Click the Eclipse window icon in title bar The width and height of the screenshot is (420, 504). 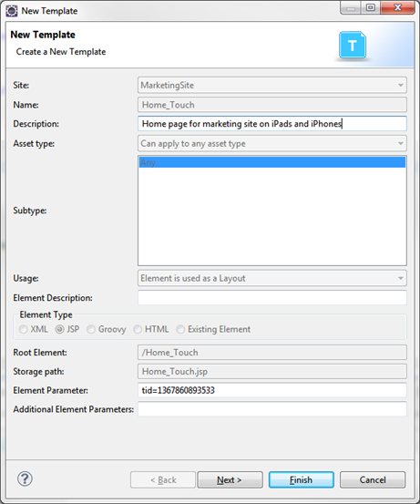pos(12,11)
